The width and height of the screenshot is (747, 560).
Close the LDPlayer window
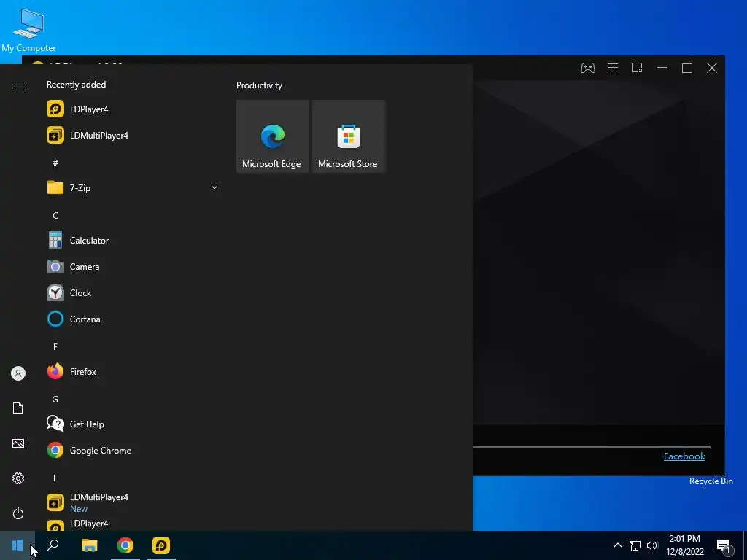(712, 68)
